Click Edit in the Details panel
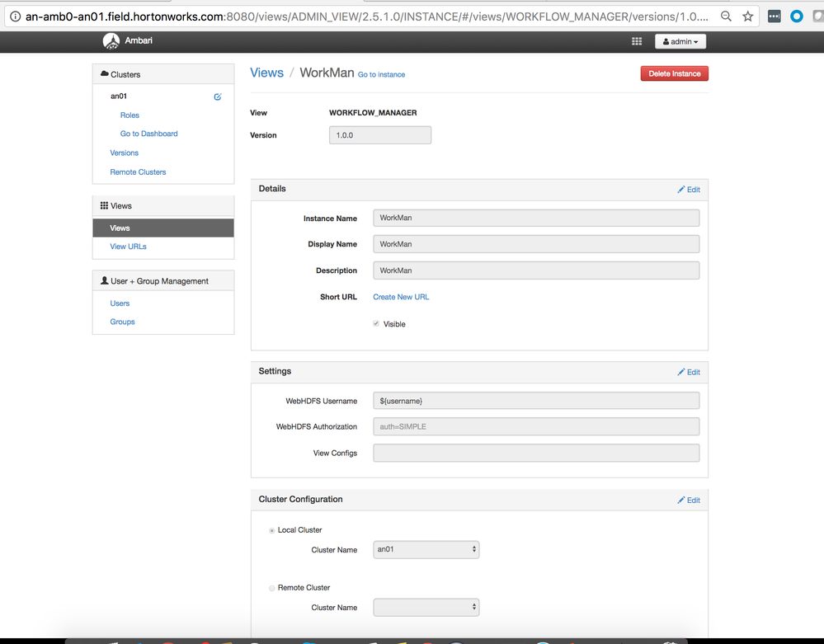The image size is (824, 644). coord(689,190)
